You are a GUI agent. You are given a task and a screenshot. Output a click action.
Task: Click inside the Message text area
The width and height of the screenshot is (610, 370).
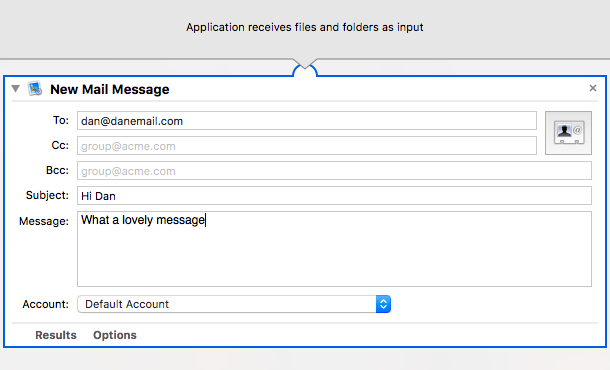coord(334,249)
